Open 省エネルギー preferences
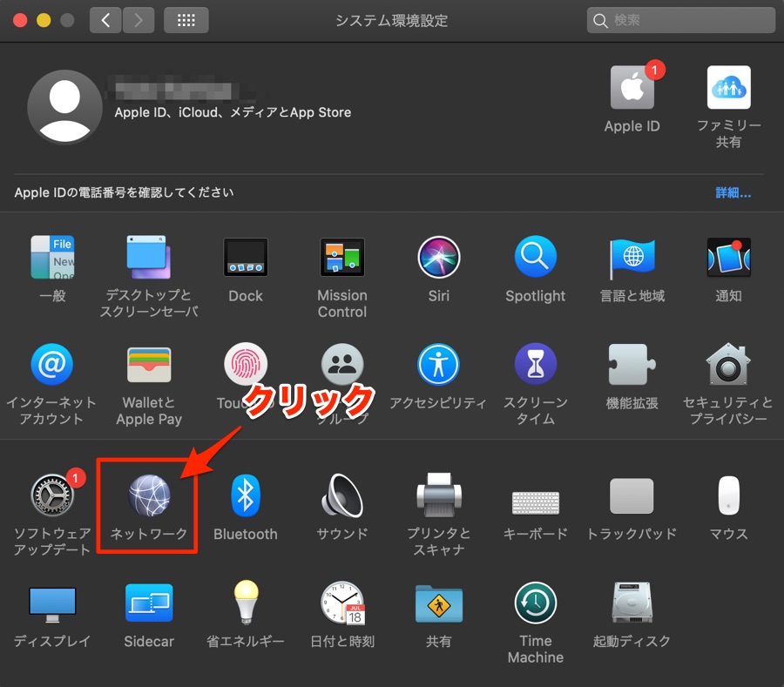The height and width of the screenshot is (687, 784). [246, 602]
